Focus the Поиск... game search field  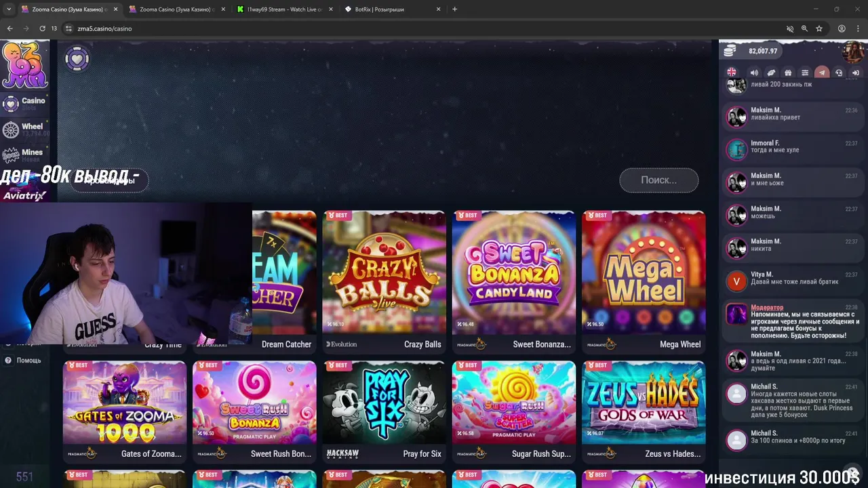pyautogui.click(x=658, y=180)
